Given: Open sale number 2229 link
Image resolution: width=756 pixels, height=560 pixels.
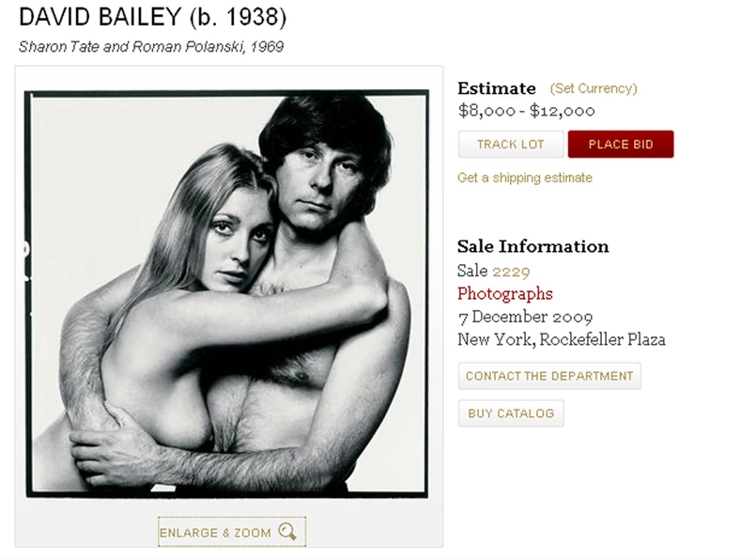Looking at the screenshot, I should click(511, 271).
